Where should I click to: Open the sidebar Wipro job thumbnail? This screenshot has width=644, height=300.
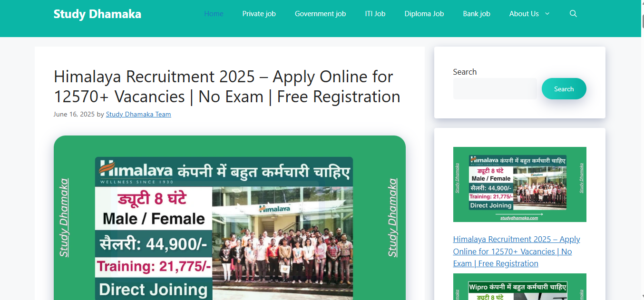520,287
